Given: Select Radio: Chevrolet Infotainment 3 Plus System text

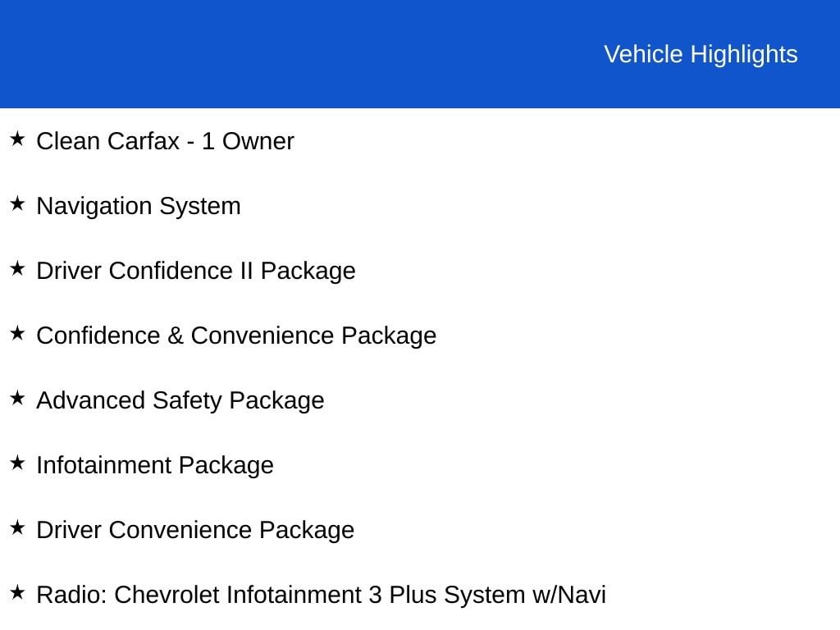Looking at the screenshot, I should [x=281, y=596].
